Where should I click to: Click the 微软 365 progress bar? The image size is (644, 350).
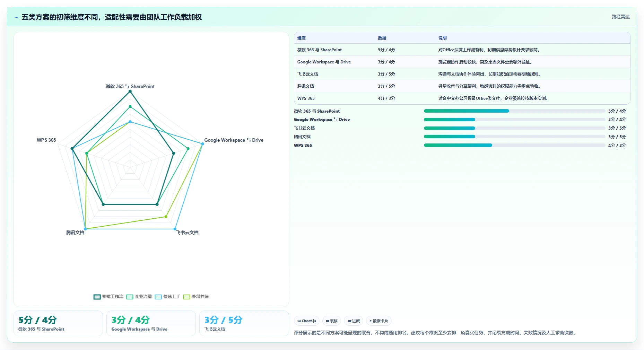pos(514,111)
